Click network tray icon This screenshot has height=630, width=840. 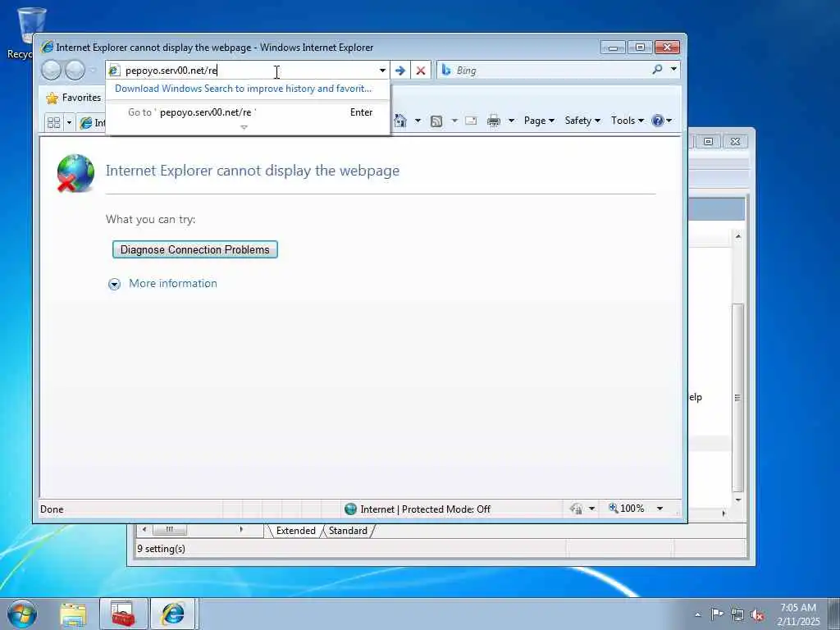point(737,614)
